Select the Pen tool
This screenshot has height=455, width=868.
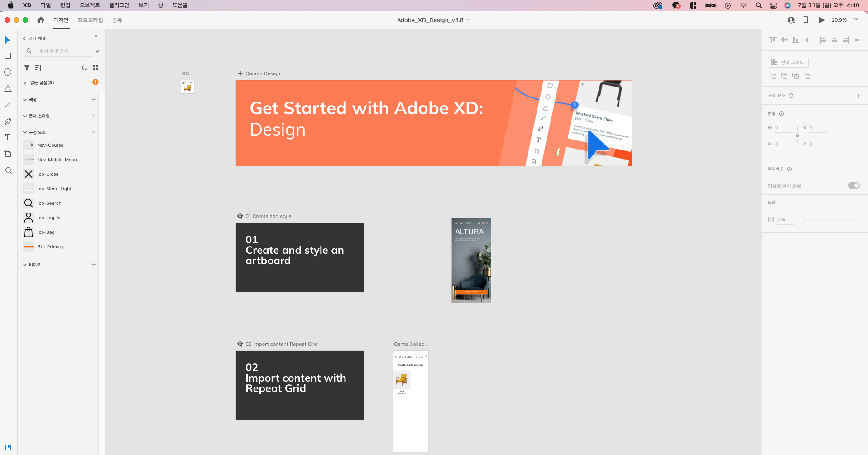pyautogui.click(x=8, y=121)
